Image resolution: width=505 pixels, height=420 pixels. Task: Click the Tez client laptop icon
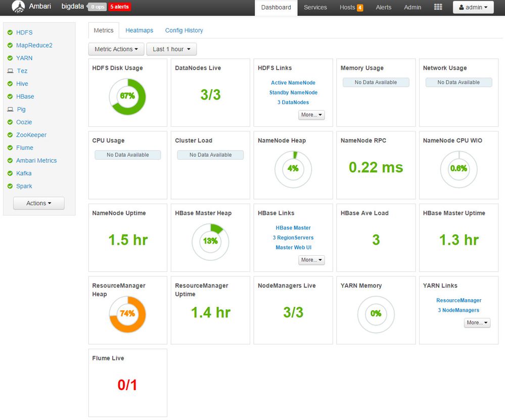click(10, 71)
